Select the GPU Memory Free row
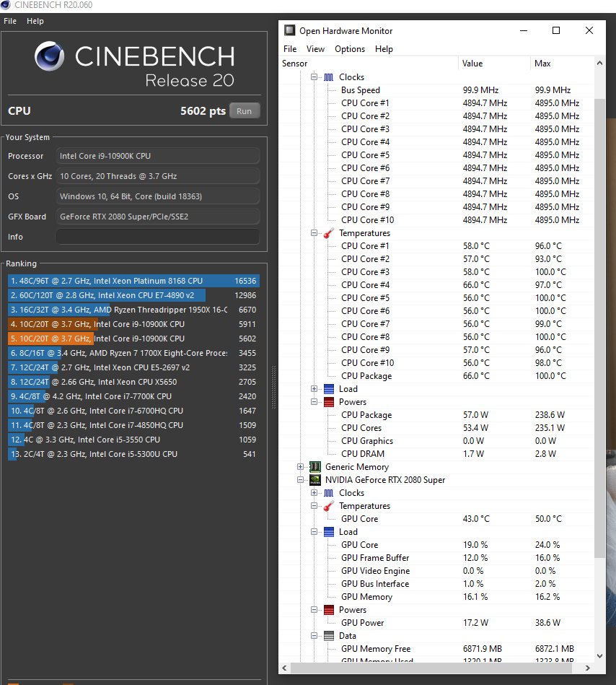The width and height of the screenshot is (616, 685). point(436,649)
